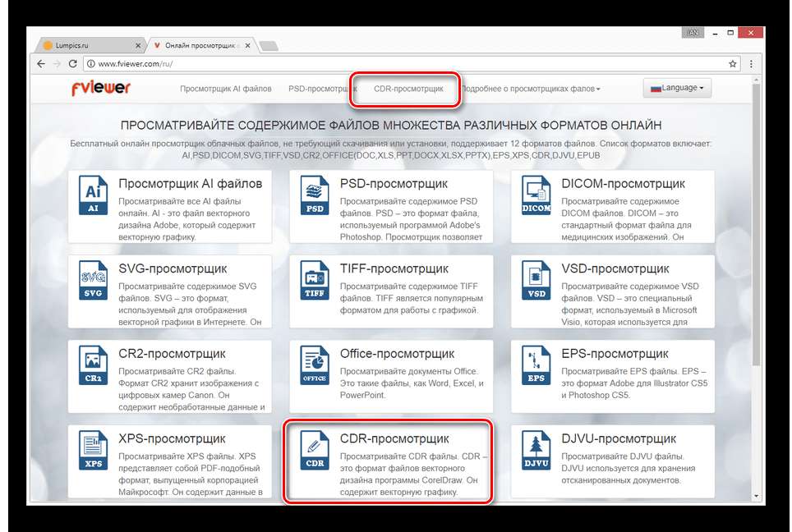Minimize the browser window
This screenshot has width=792, height=532.
click(716, 34)
